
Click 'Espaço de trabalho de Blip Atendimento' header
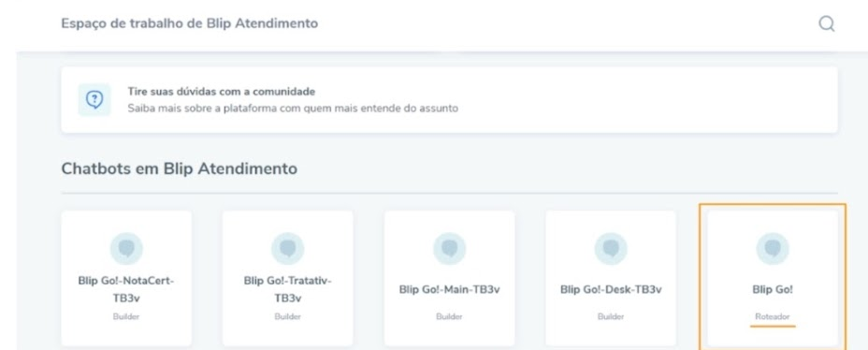[189, 23]
